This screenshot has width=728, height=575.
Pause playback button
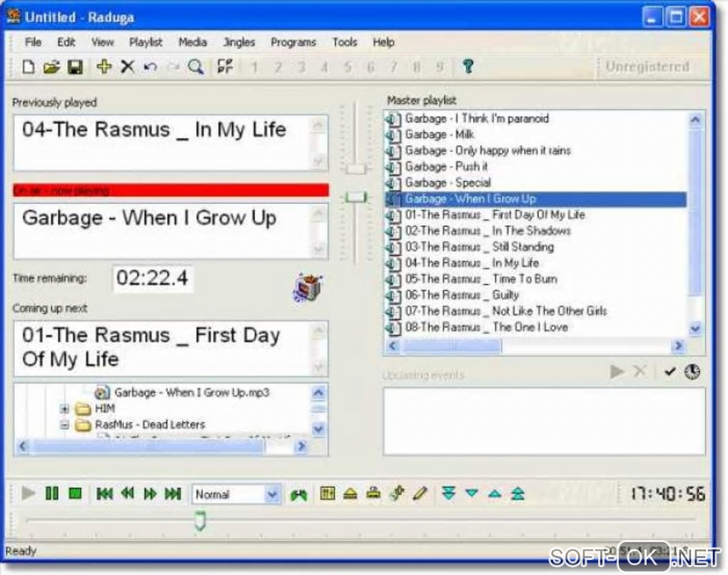click(52, 494)
